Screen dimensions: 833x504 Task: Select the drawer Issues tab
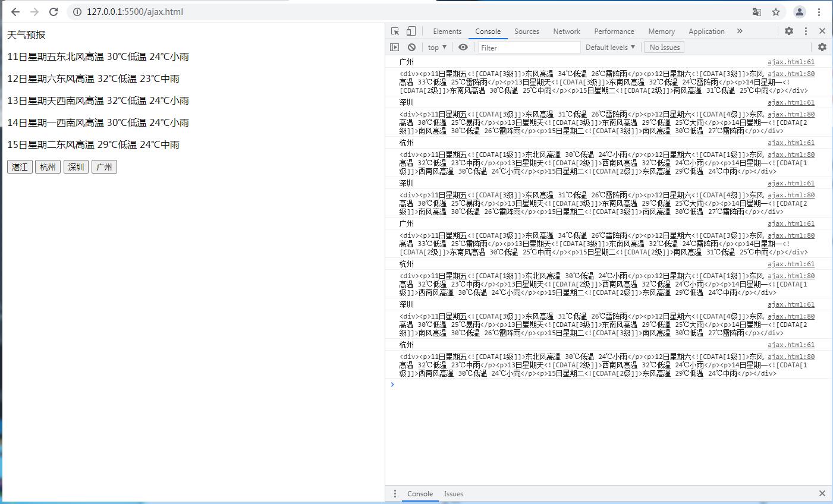[454, 494]
